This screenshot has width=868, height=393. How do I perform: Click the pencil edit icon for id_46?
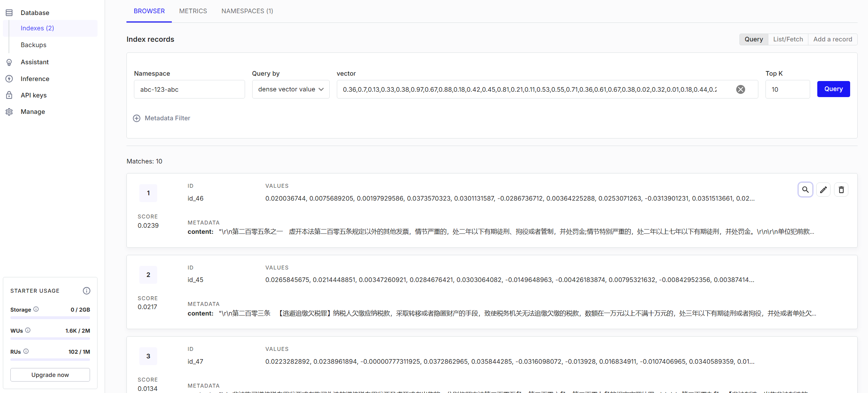click(x=823, y=190)
